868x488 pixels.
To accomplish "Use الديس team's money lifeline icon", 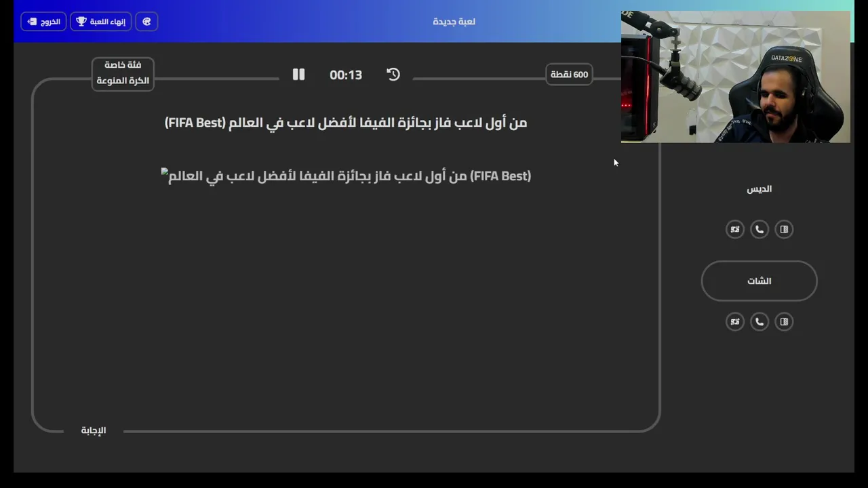I will [735, 229].
